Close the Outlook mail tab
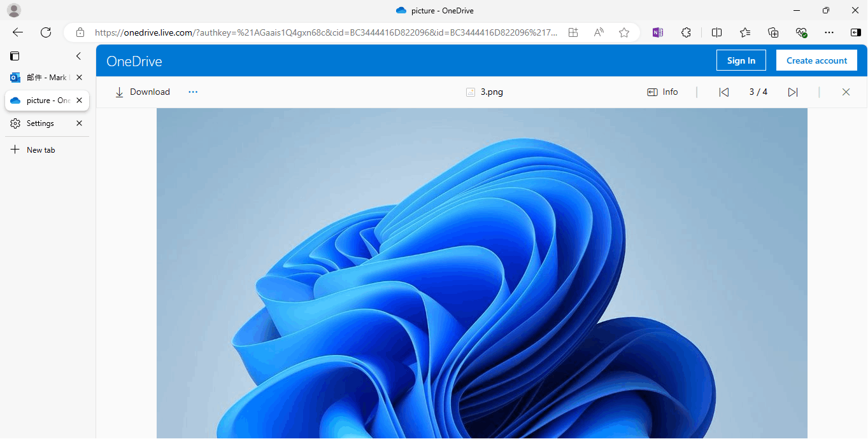Viewport: 868px width, 439px height. point(79,78)
